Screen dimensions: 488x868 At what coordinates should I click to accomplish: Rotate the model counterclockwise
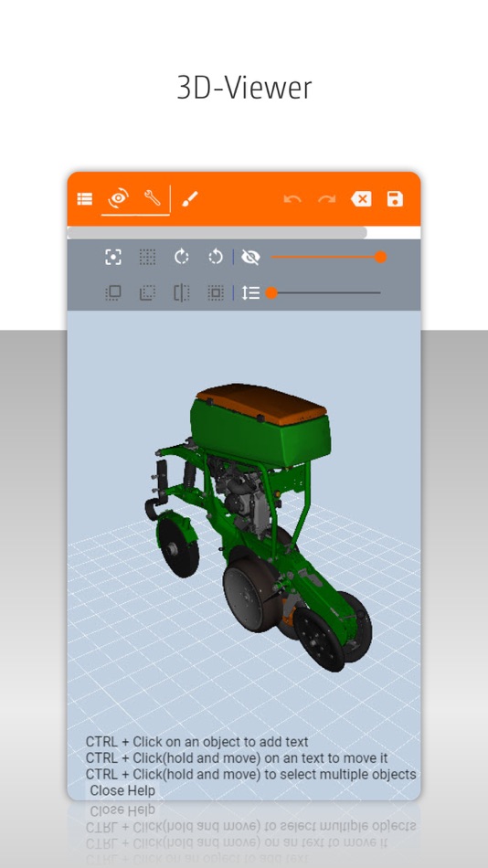point(216,257)
